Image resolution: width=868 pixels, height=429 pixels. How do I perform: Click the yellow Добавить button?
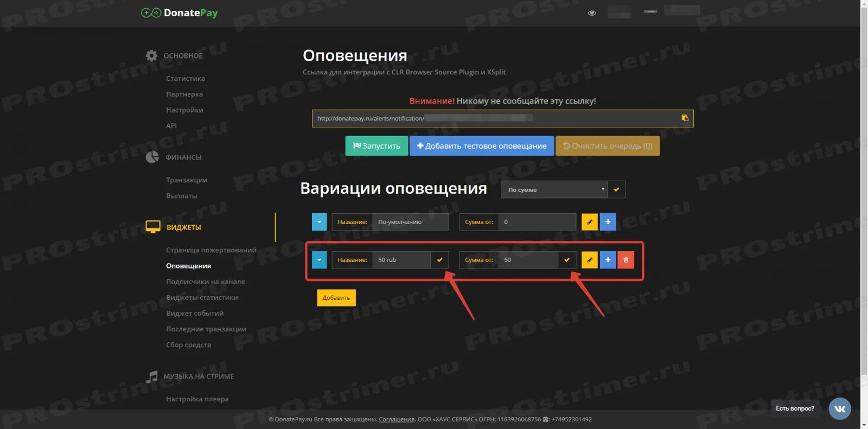pyautogui.click(x=336, y=298)
